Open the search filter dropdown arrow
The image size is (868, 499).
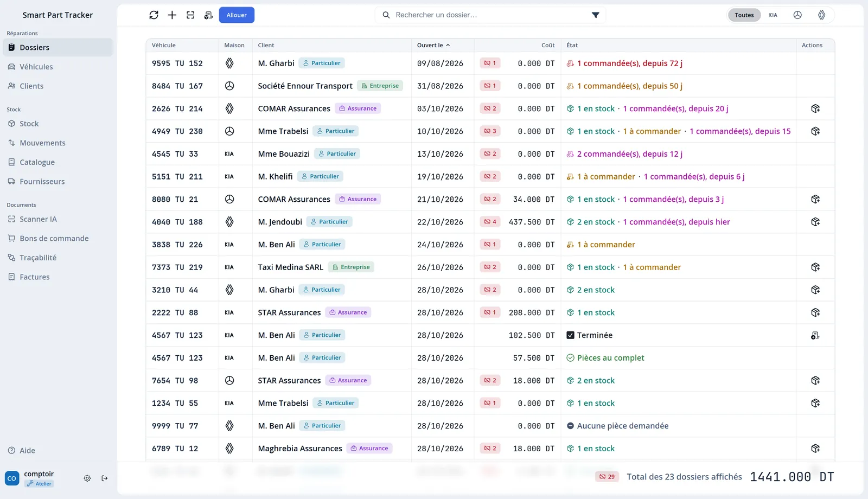click(x=596, y=15)
